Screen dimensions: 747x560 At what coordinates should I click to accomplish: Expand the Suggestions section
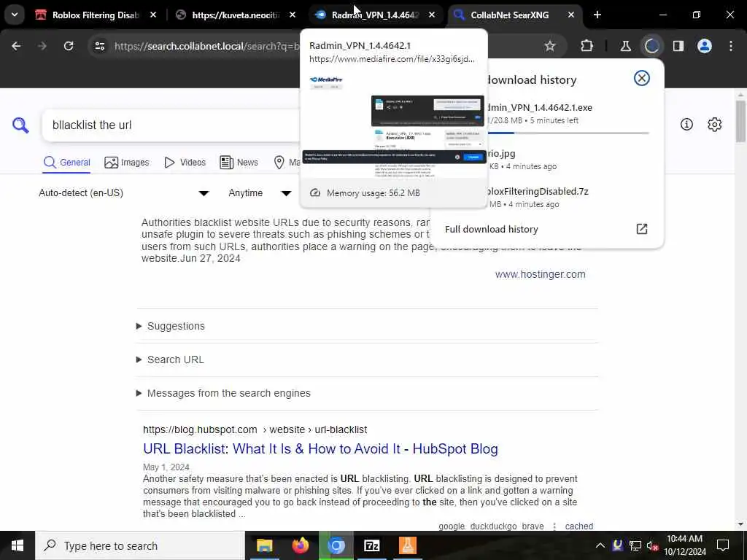(171, 326)
